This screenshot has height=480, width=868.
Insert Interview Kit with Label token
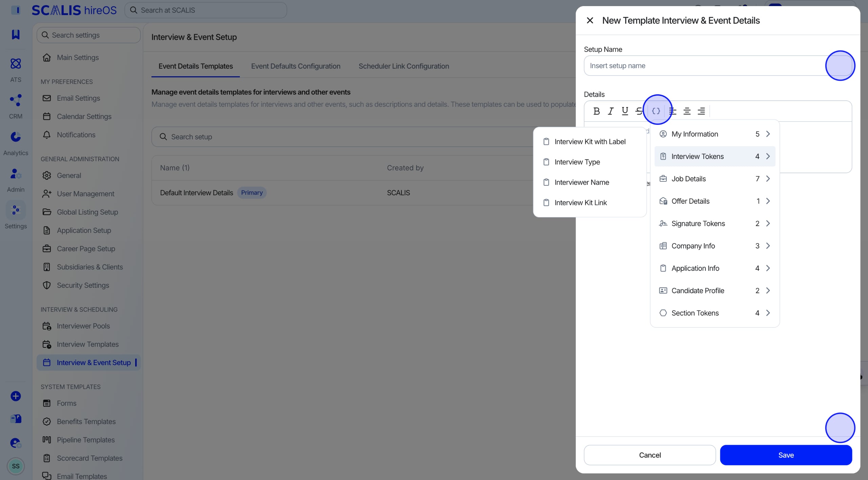[x=590, y=142]
